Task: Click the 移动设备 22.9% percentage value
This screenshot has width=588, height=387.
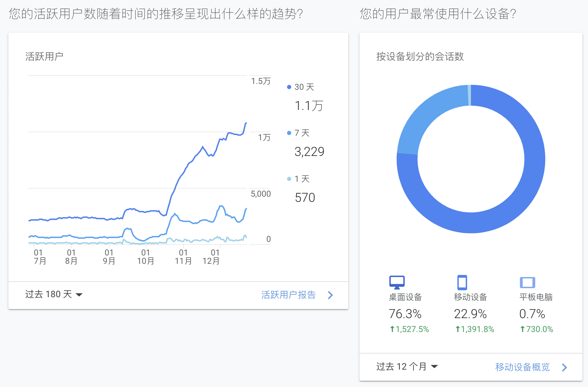Action: [470, 314]
